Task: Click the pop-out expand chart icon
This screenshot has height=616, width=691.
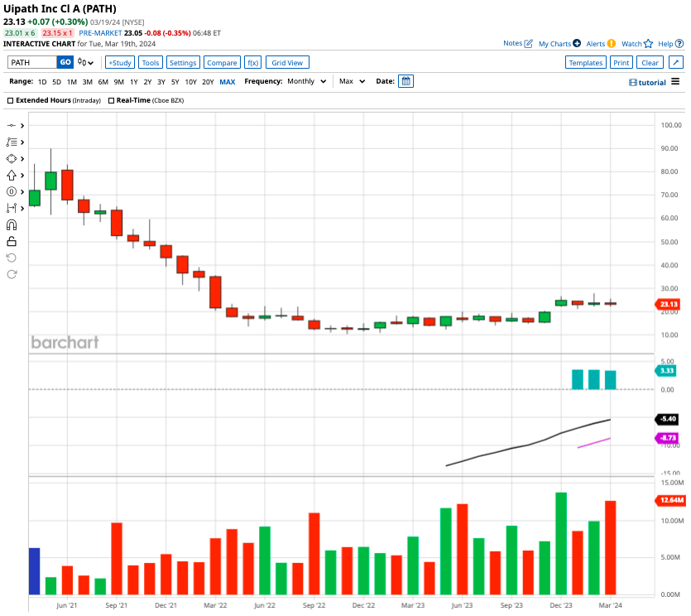Action: 676,62
